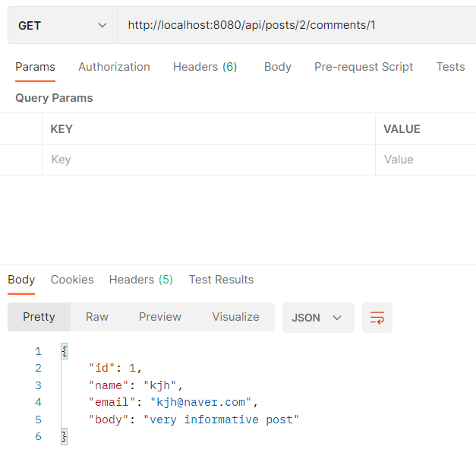Click the KEY column header
476x456 pixels.
pos(61,129)
